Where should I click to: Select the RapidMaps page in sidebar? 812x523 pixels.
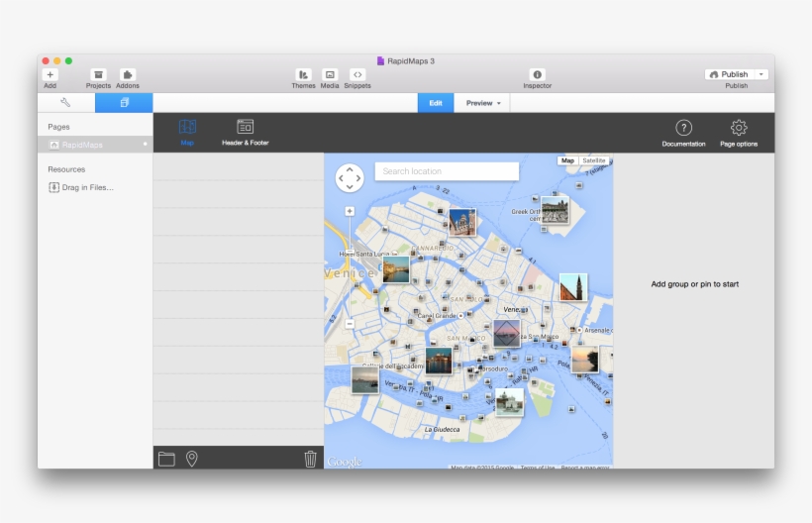point(95,145)
